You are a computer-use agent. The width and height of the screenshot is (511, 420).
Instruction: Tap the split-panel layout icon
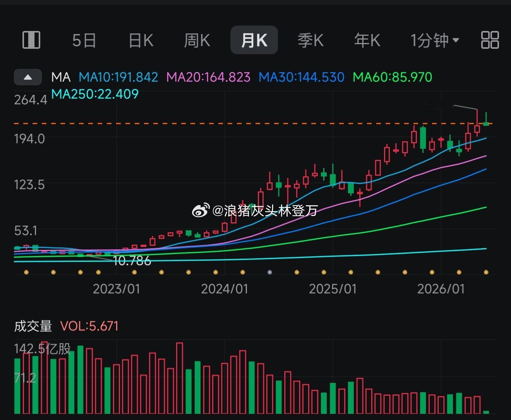pos(31,40)
